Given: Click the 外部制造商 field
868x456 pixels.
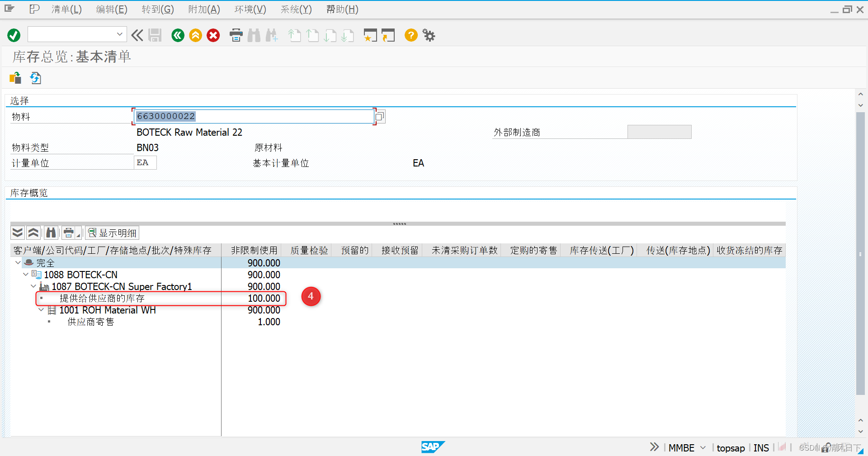Looking at the screenshot, I should click(x=659, y=132).
